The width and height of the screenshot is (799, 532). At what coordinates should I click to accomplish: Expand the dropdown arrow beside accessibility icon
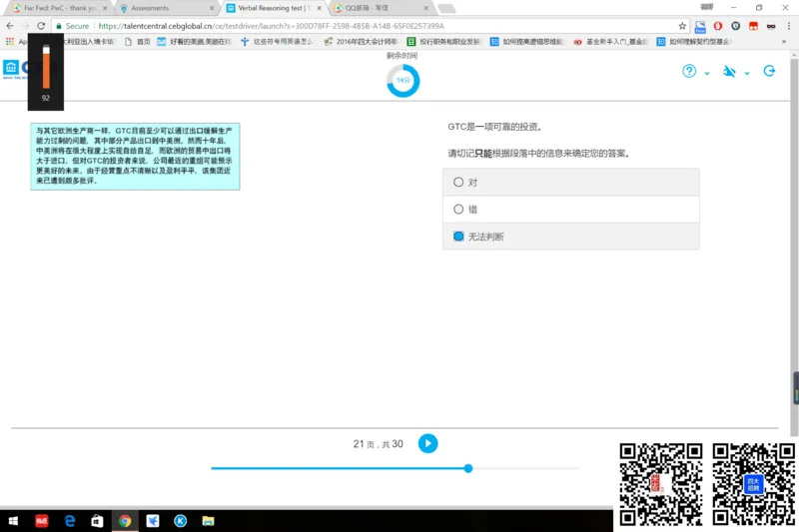point(747,73)
